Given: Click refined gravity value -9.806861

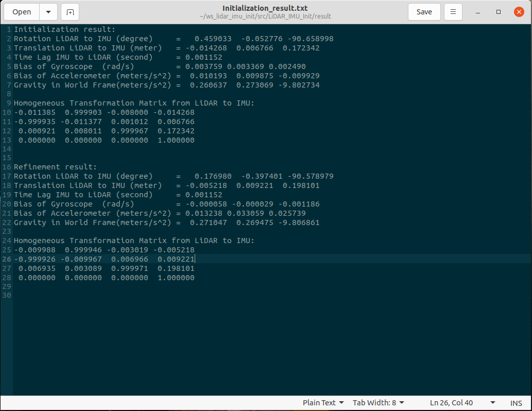Looking at the screenshot, I should click(299, 222).
